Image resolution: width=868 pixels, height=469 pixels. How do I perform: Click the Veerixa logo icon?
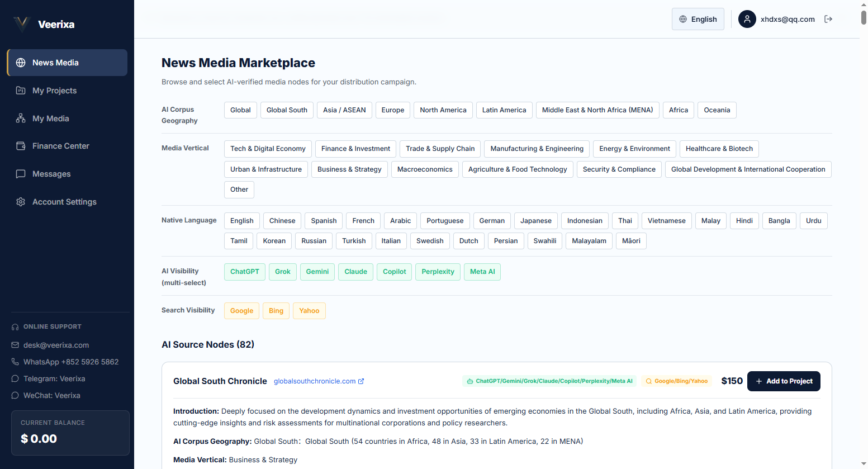coord(21,24)
